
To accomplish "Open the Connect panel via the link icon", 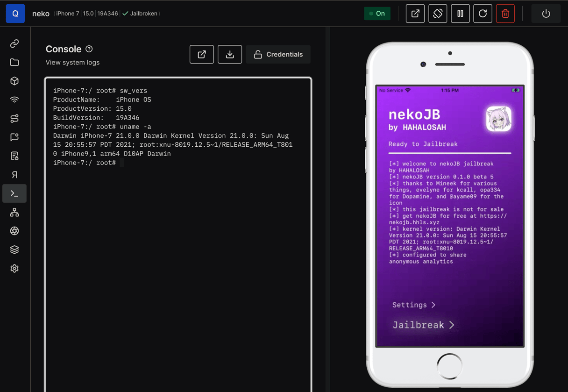I will [14, 43].
